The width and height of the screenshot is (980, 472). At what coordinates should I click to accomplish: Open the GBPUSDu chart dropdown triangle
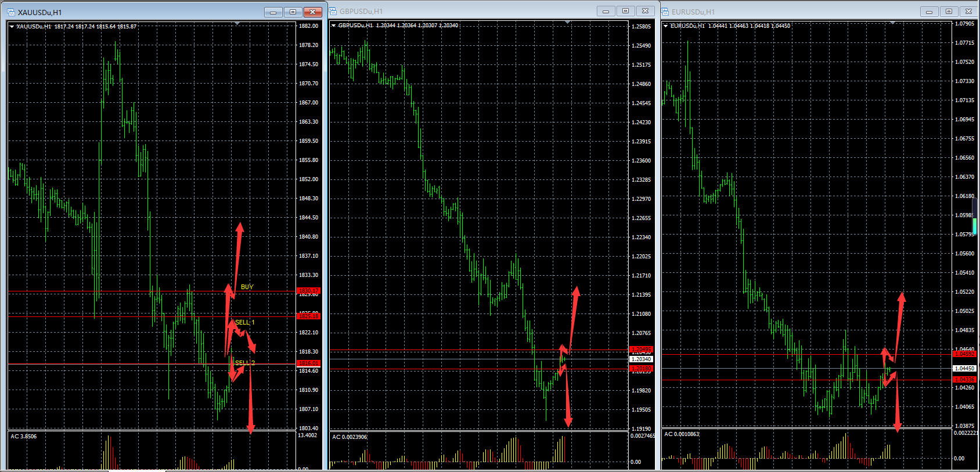[333, 26]
